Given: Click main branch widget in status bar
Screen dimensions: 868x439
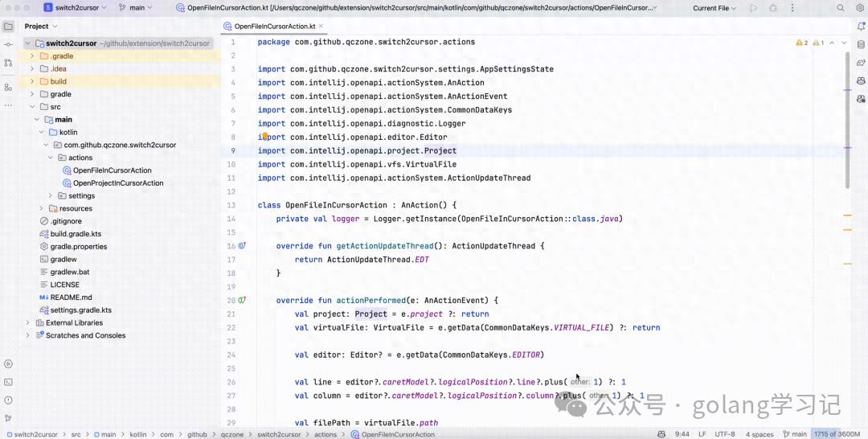Looking at the screenshot, I should [796, 434].
